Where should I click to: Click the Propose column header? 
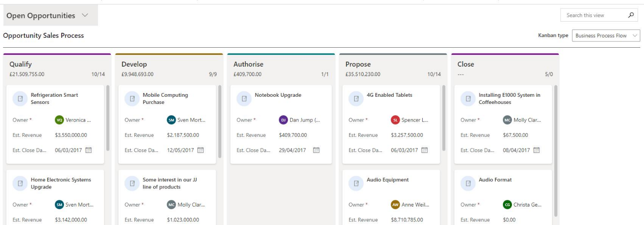pos(358,64)
